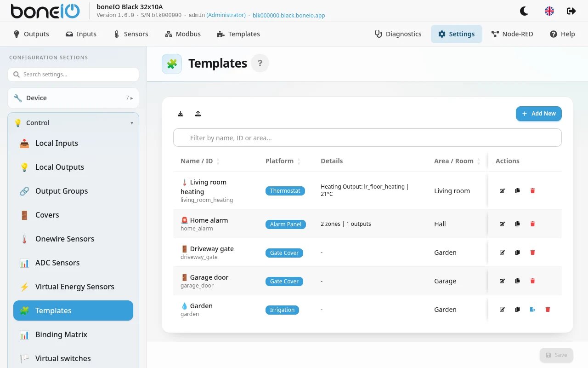This screenshot has height=368, width=588.
Task: Open Node-RED from the top navigation
Action: pos(512,34)
